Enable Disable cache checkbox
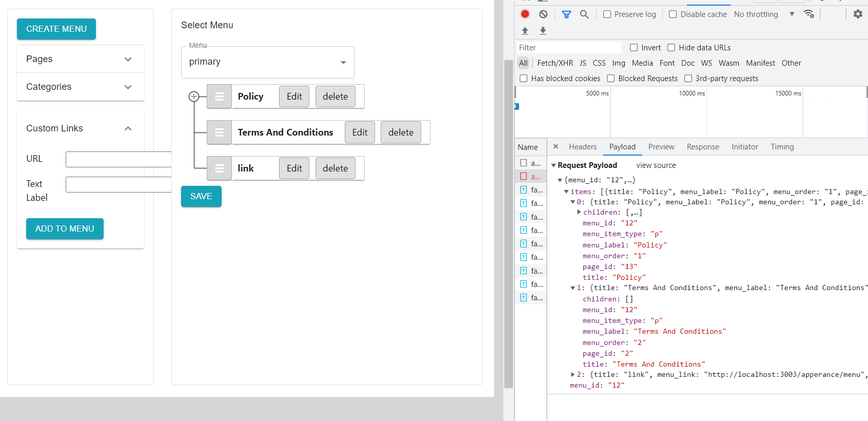This screenshot has height=421, width=868. [x=673, y=14]
